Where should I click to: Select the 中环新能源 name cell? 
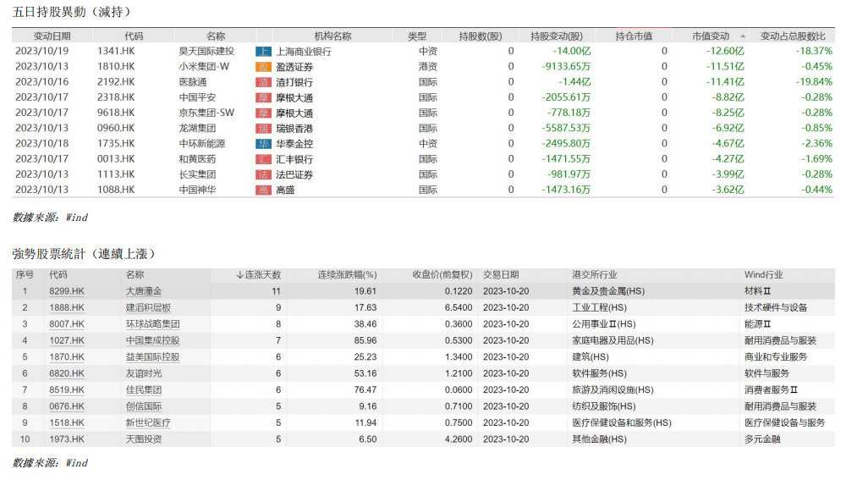pyautogui.click(x=202, y=143)
